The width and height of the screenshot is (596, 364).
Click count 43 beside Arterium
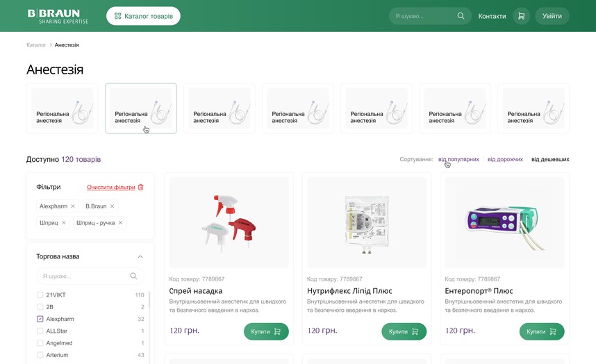click(140, 355)
